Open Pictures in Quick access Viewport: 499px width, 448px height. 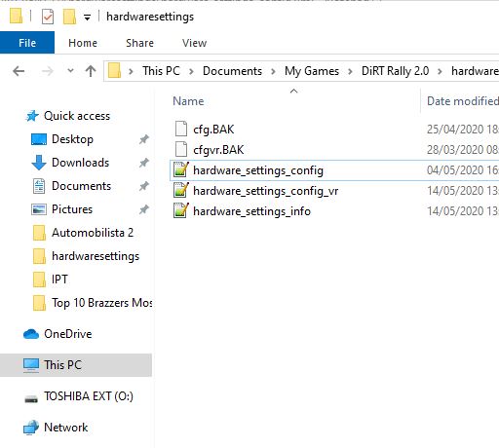point(72,209)
